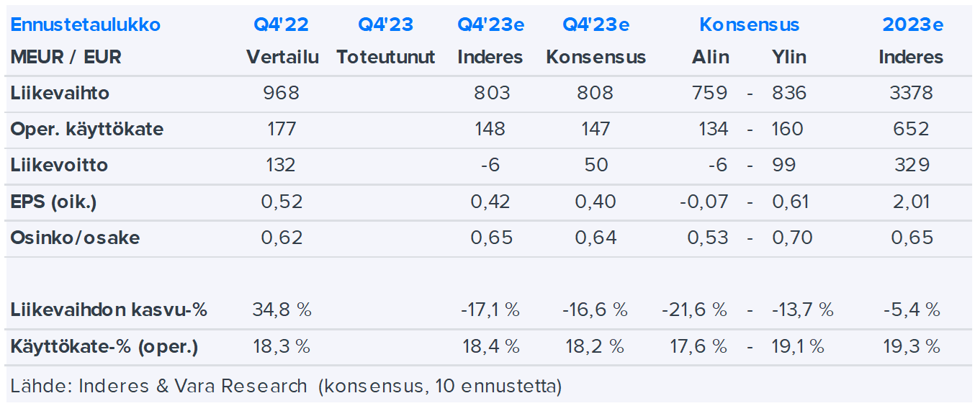Screen dimensions: 980x406
Task: Click the Toteutunut column header
Action: point(385,57)
